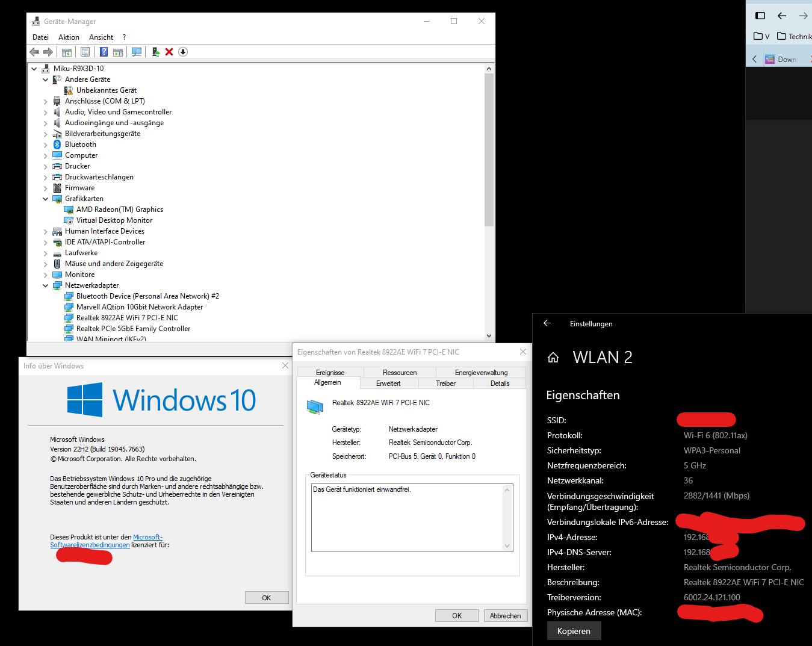Click the red X uninstall device icon
The width and height of the screenshot is (812, 646).
pos(169,52)
